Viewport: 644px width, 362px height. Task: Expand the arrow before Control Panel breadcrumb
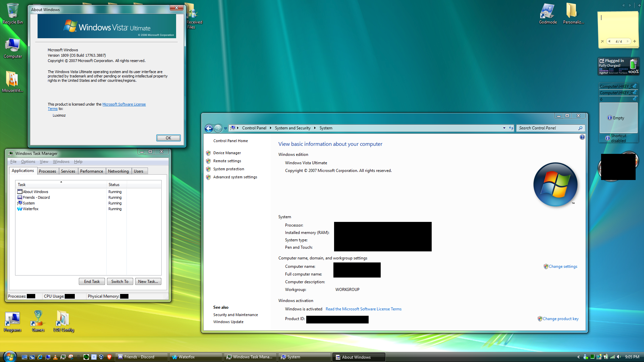(x=237, y=128)
